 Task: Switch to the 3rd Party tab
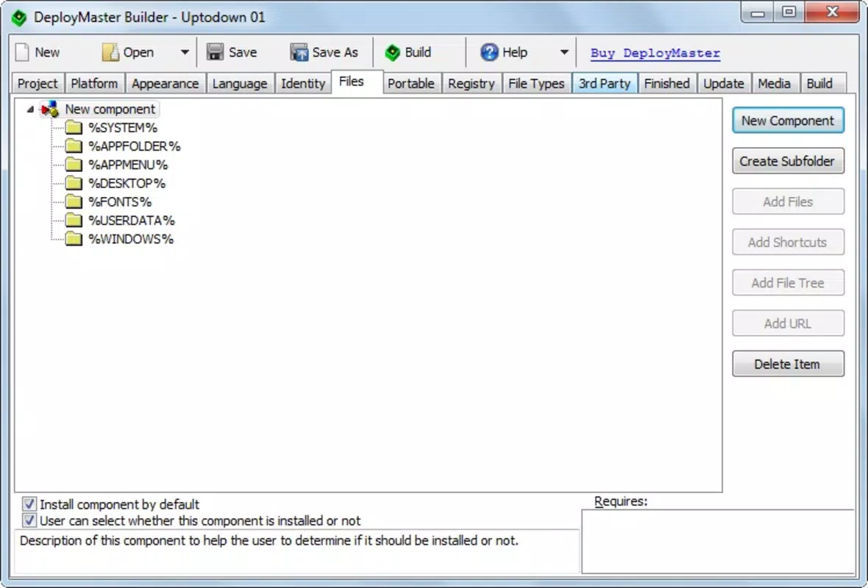click(x=605, y=84)
